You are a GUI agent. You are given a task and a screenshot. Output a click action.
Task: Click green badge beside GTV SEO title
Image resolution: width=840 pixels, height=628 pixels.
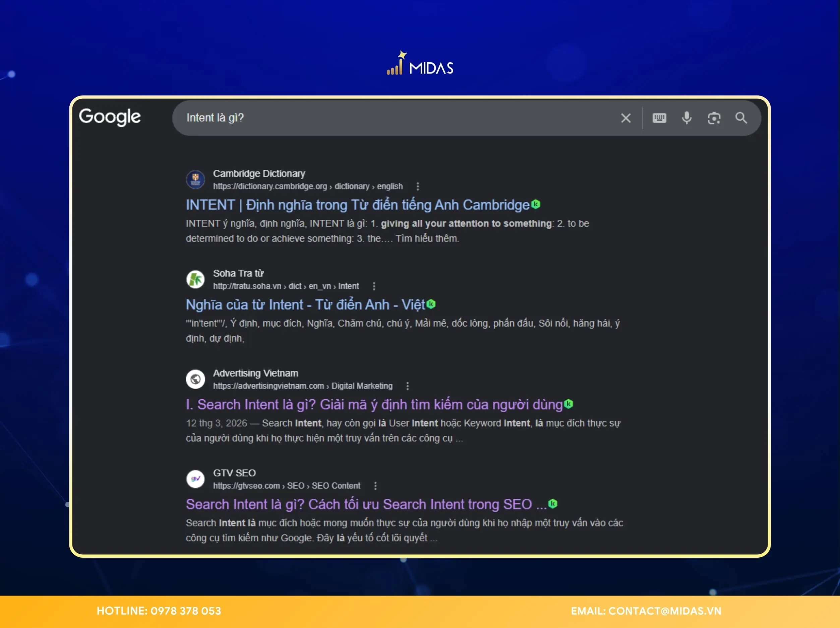click(553, 503)
